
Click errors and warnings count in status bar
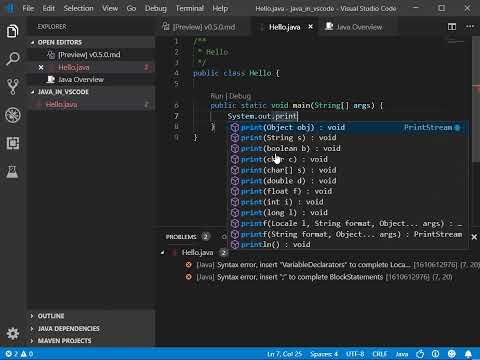pos(19,354)
